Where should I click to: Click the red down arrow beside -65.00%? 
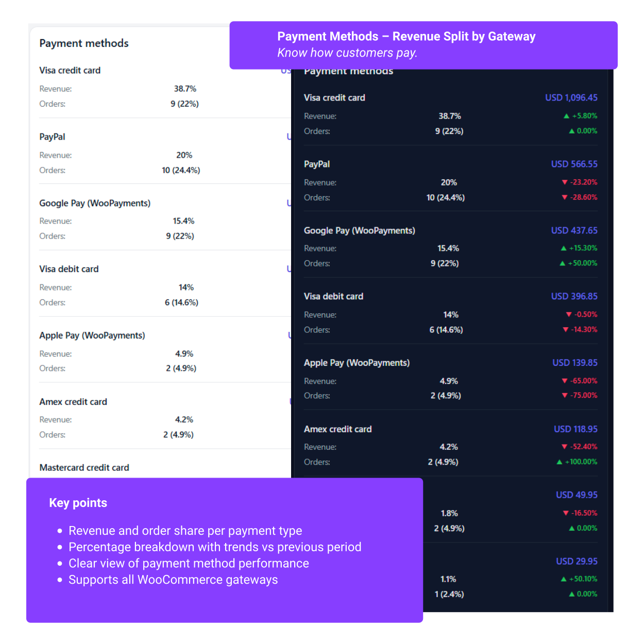pos(565,381)
